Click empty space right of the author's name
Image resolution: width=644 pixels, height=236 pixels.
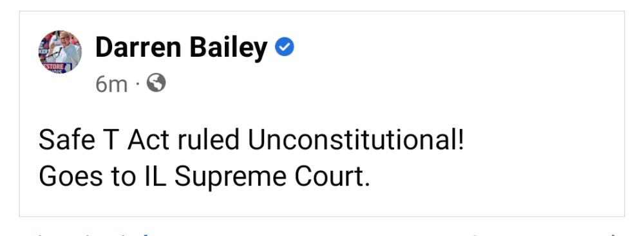(452, 47)
